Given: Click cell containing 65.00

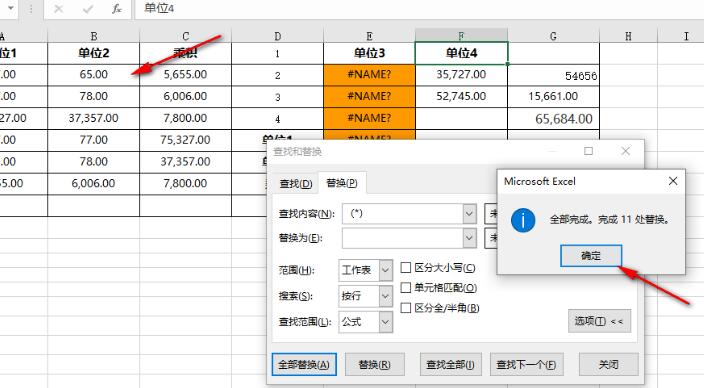Looking at the screenshot, I should coord(93,75).
